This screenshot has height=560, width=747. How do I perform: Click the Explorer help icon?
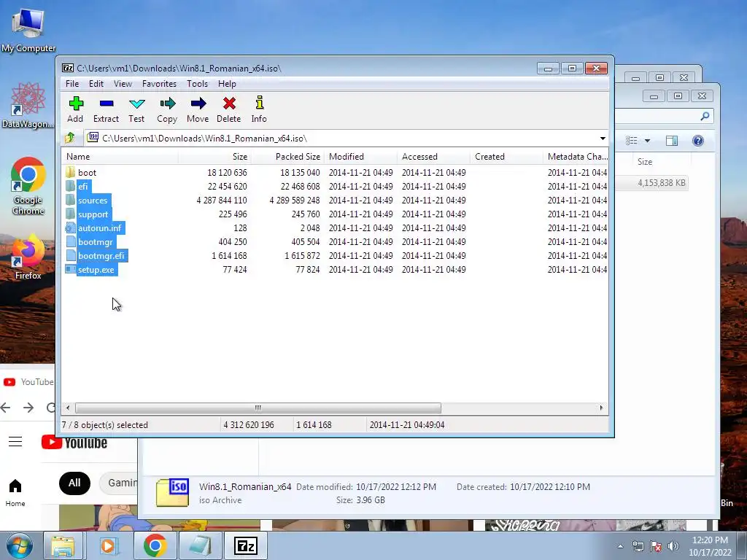tap(698, 141)
